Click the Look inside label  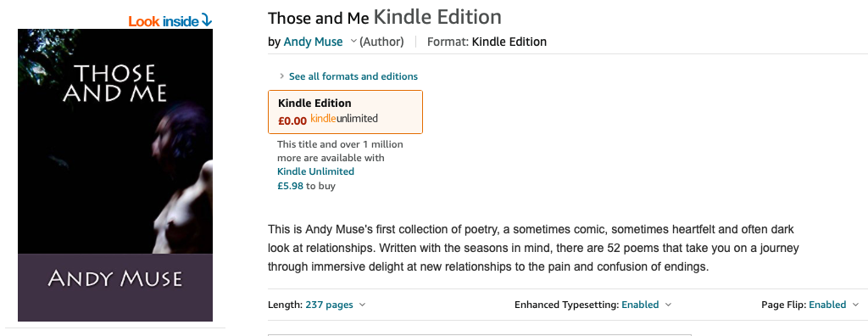(164, 21)
